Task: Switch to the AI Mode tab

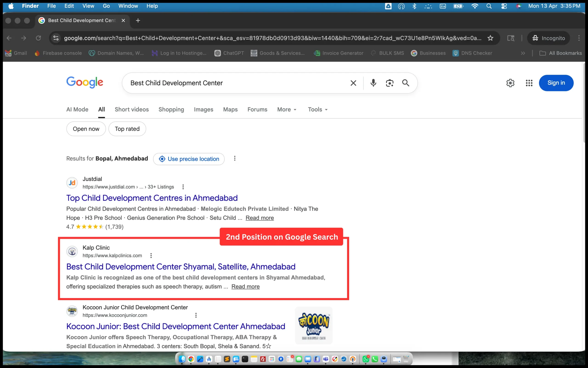Action: pyautogui.click(x=77, y=109)
